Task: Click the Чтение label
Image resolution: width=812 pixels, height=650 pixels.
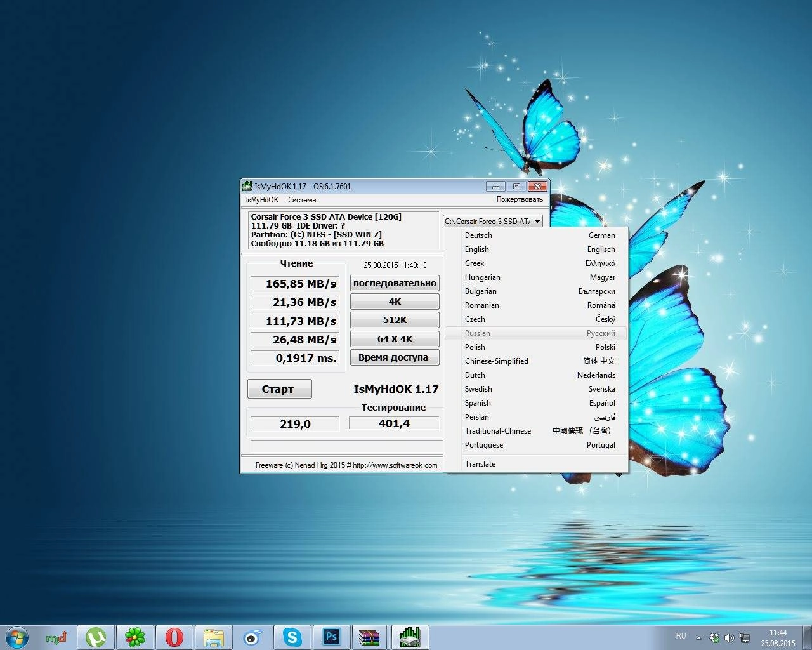Action: (x=296, y=263)
